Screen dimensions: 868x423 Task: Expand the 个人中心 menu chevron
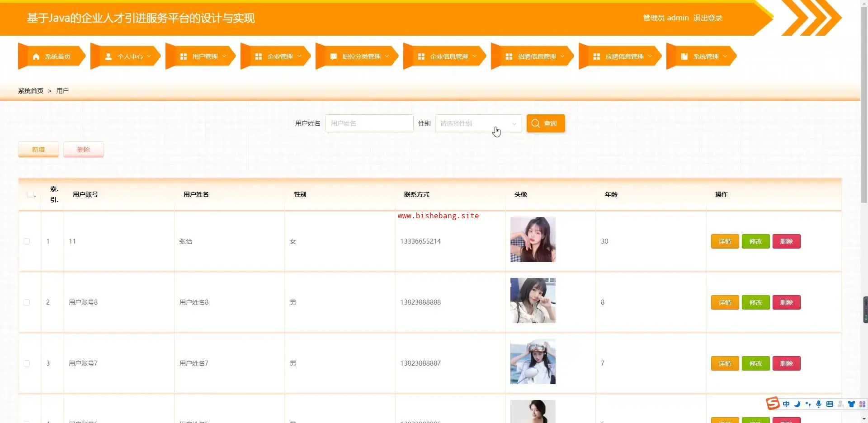[x=149, y=56]
